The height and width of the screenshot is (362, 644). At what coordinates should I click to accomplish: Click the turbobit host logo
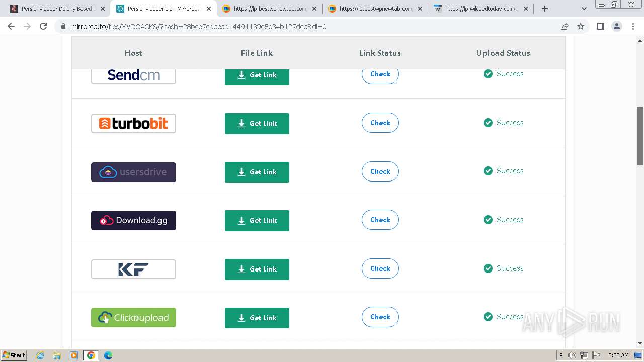133,123
